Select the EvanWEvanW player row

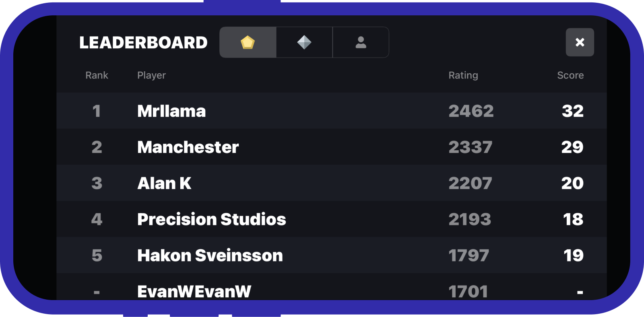pyautogui.click(x=194, y=291)
